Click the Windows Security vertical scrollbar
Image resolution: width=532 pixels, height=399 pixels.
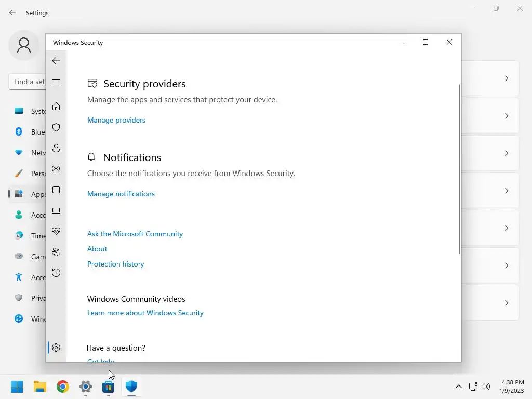tap(460, 169)
